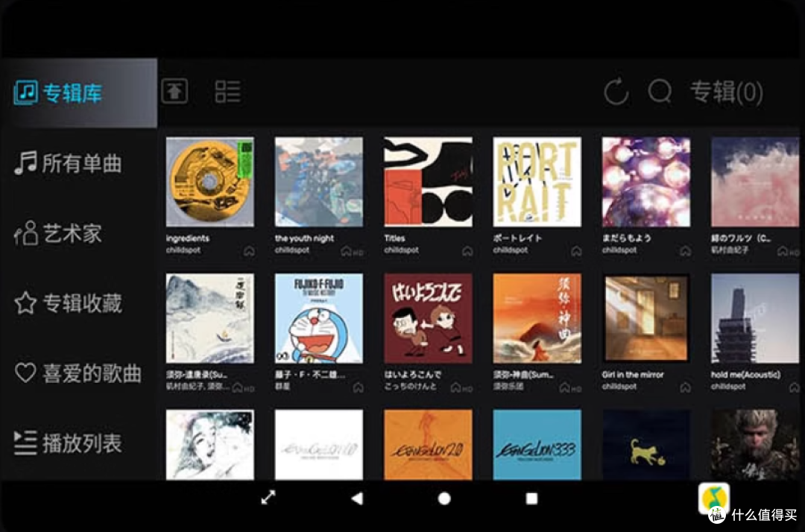Open the 专辑库 album library tab
The image size is (805, 532).
point(78,93)
